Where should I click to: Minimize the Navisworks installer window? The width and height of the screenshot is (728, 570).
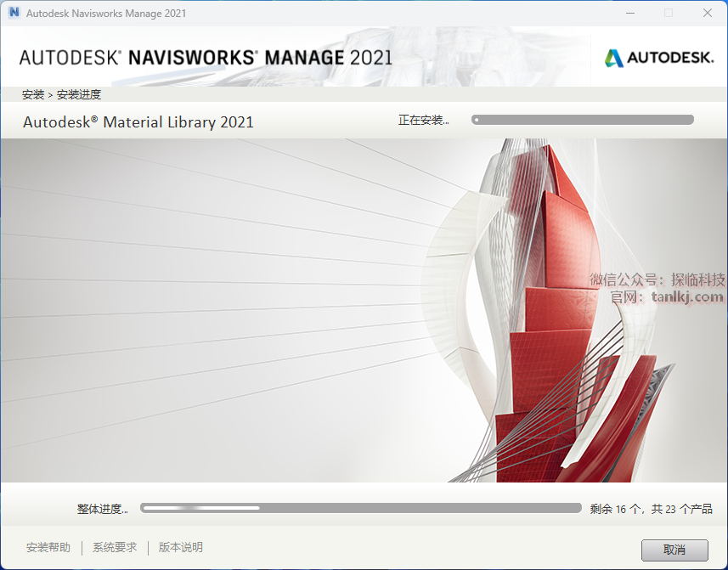coord(629,13)
